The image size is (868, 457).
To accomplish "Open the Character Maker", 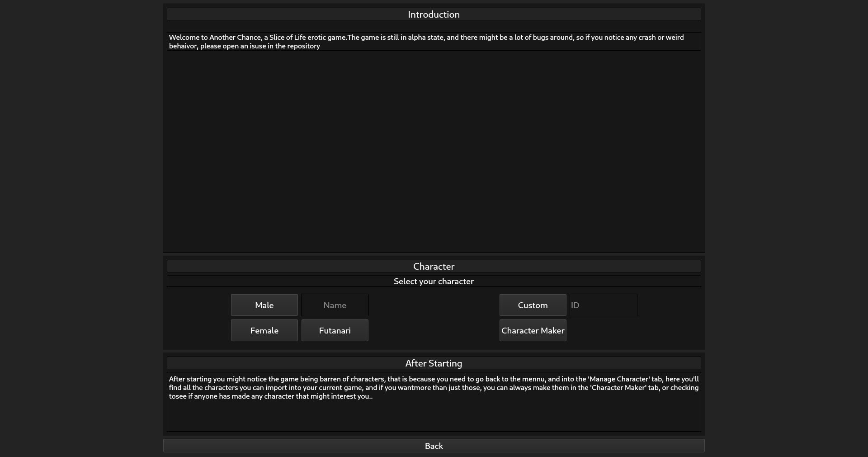I will coord(533,330).
